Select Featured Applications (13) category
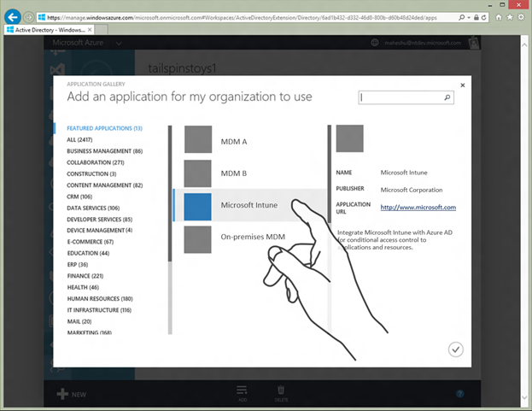The height and width of the screenshot is (411, 532). coord(104,128)
